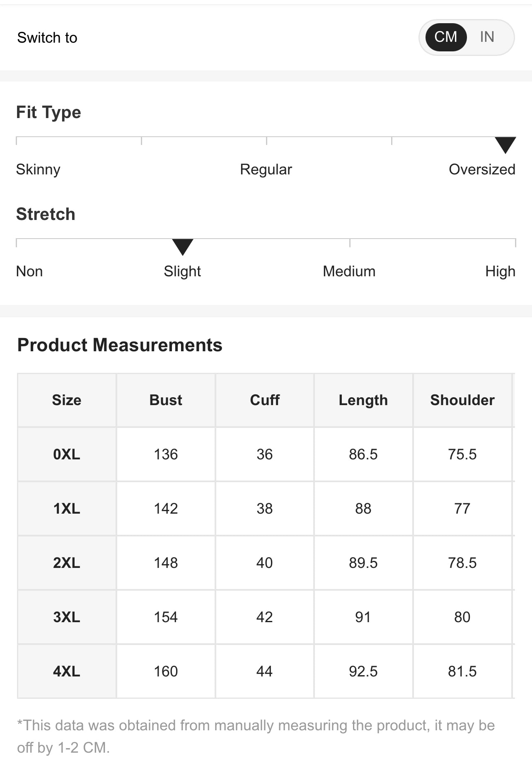Image resolution: width=532 pixels, height=768 pixels.
Task: Click the Bust column header
Action: 166,400
